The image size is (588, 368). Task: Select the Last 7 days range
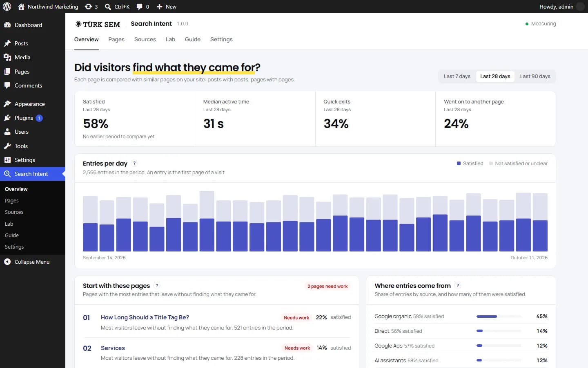pos(457,76)
